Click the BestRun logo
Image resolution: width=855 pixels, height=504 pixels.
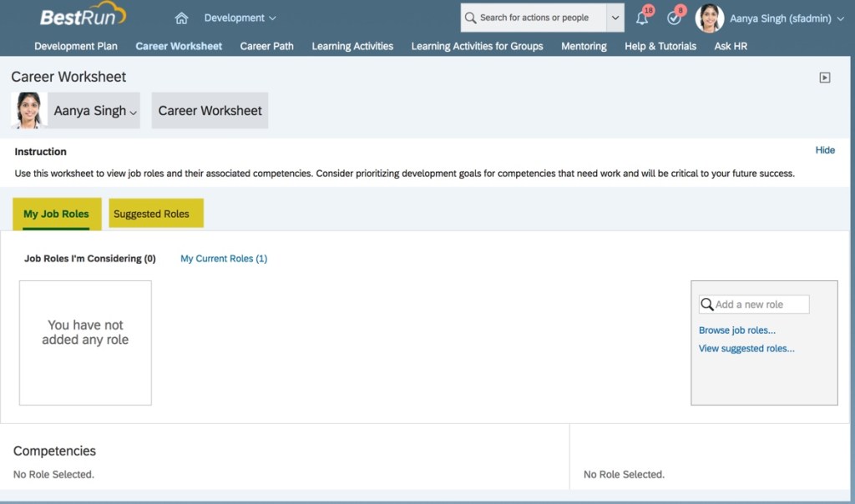[x=83, y=17]
